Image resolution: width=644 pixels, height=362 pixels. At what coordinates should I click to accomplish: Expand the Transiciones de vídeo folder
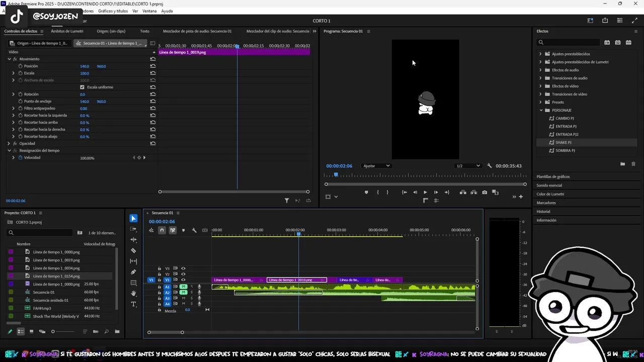pos(541,94)
